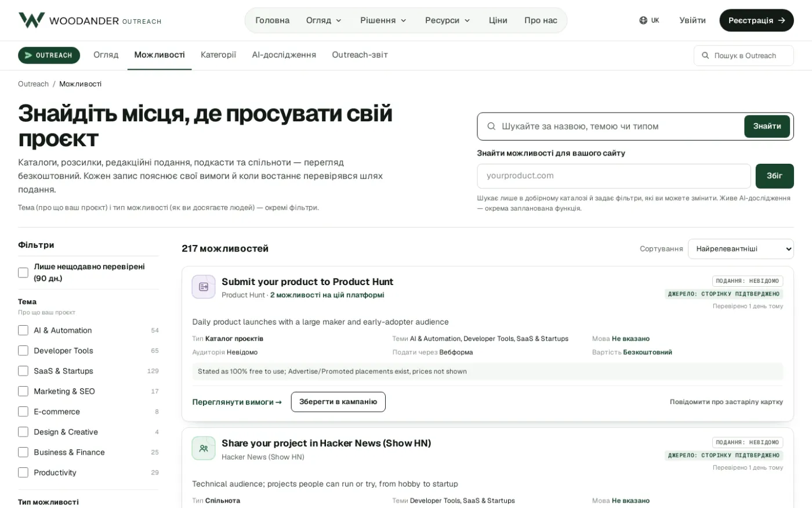
Task: Expand the Ресурси dropdown
Action: pyautogui.click(x=448, y=20)
